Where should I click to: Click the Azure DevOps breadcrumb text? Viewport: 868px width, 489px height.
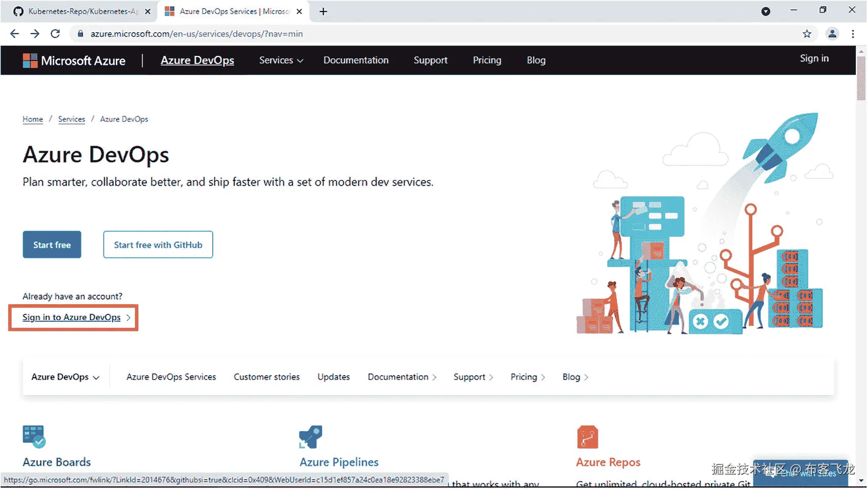click(124, 119)
